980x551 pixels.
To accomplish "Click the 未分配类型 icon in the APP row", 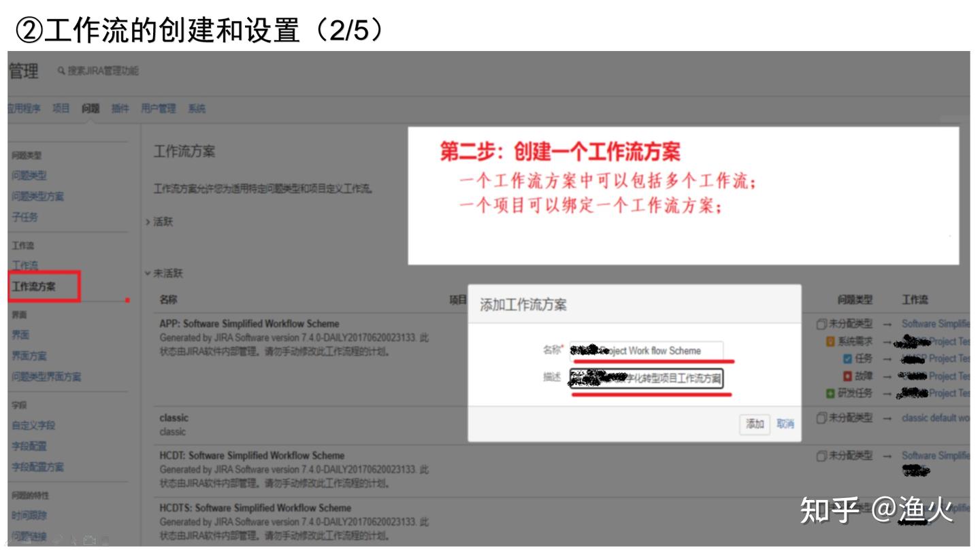I will 821,324.
